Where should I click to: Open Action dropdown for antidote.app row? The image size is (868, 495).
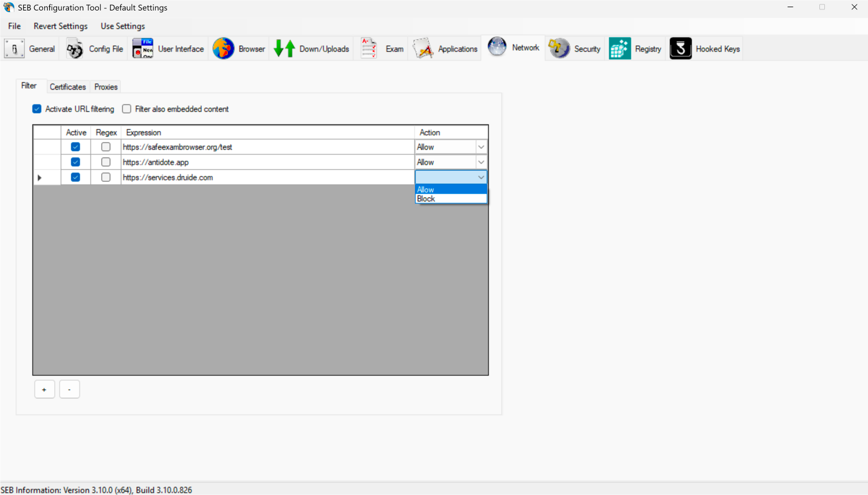(x=481, y=162)
